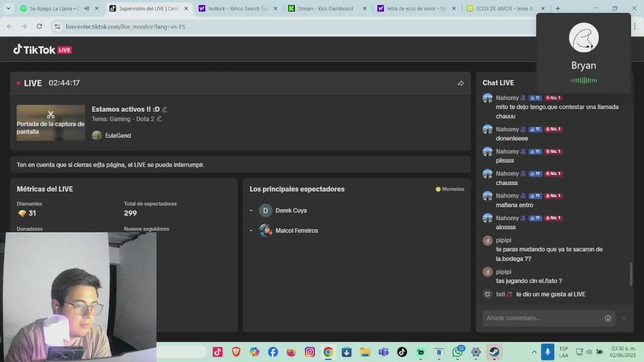Click the heart icon next to tati
This screenshot has width=644, height=362.
coord(487,294)
